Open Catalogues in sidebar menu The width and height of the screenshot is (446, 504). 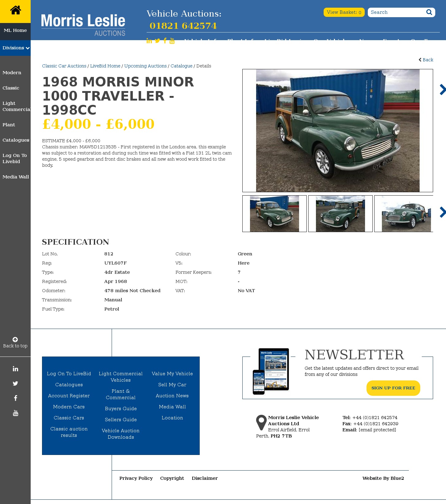tap(16, 140)
